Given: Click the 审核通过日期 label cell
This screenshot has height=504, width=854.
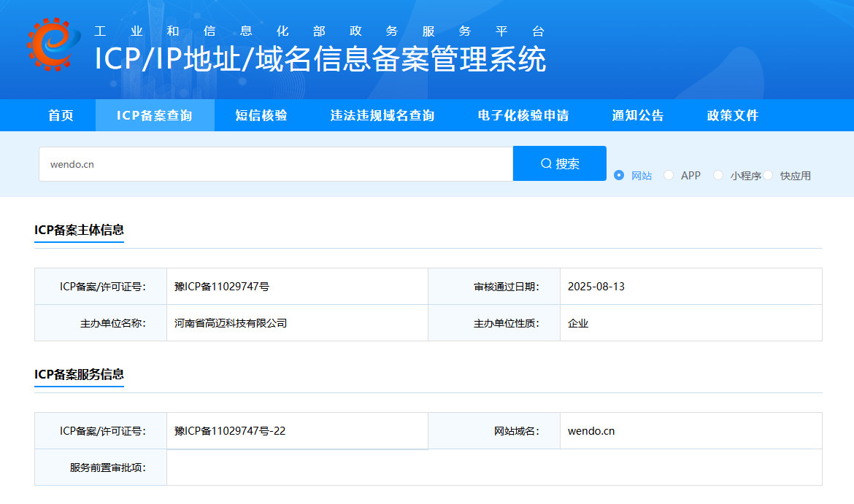Looking at the screenshot, I should click(x=494, y=287).
